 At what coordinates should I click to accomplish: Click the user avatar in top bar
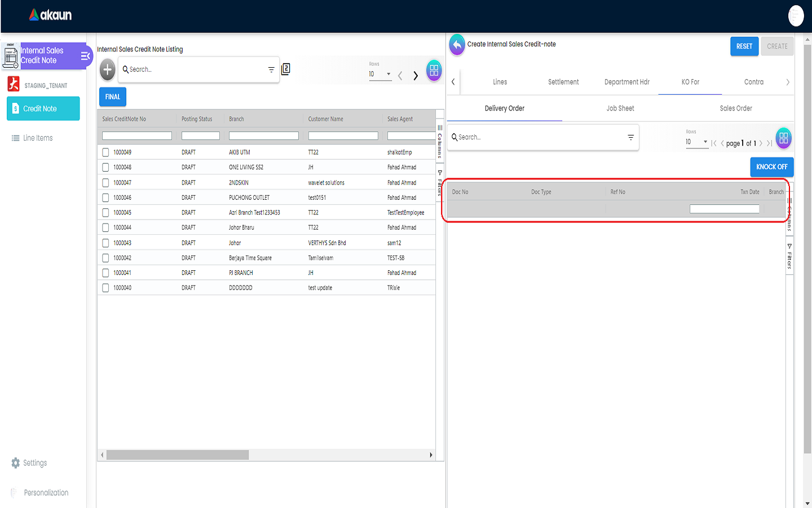[x=796, y=16]
